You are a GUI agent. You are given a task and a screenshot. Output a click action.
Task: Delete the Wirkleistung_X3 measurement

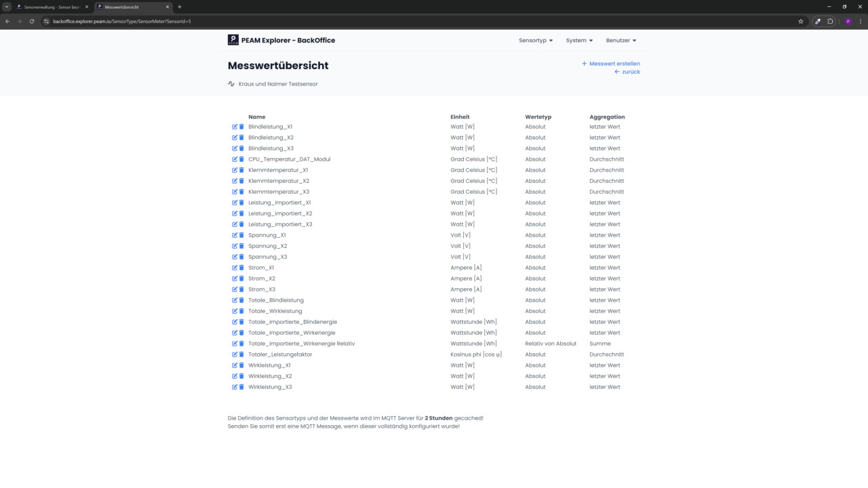(x=241, y=387)
